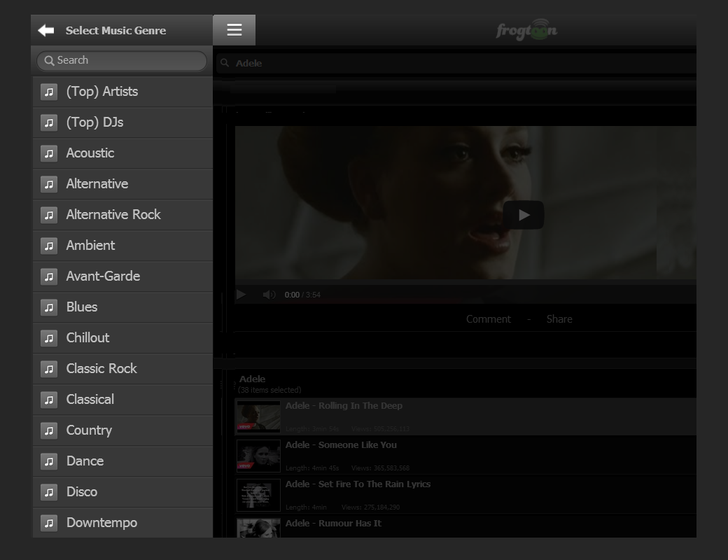Open the (Top) DJs genre

pyautogui.click(x=94, y=122)
